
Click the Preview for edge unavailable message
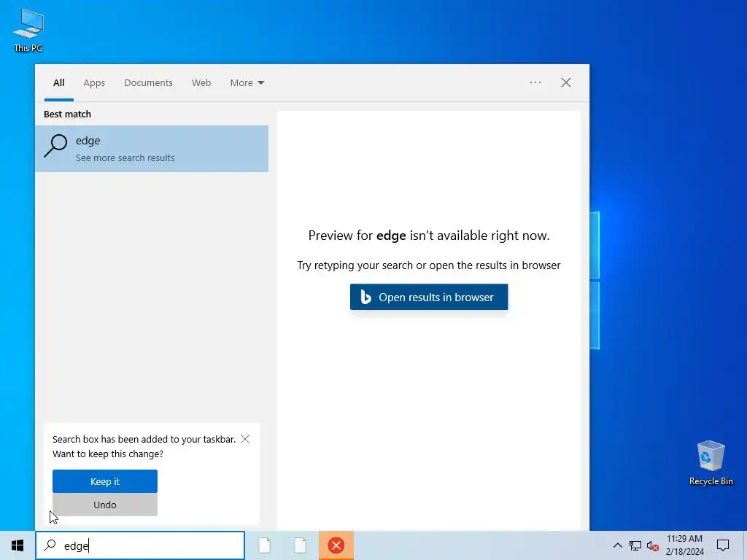pos(429,236)
